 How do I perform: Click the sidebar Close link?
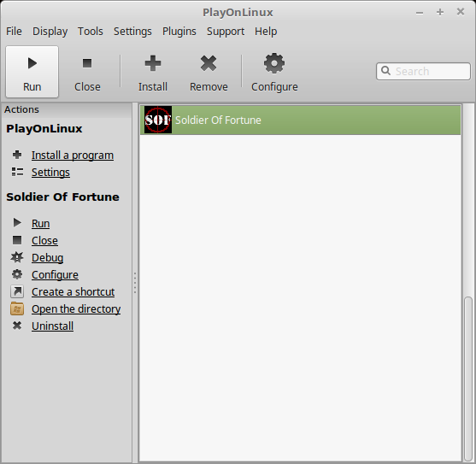[x=44, y=240]
